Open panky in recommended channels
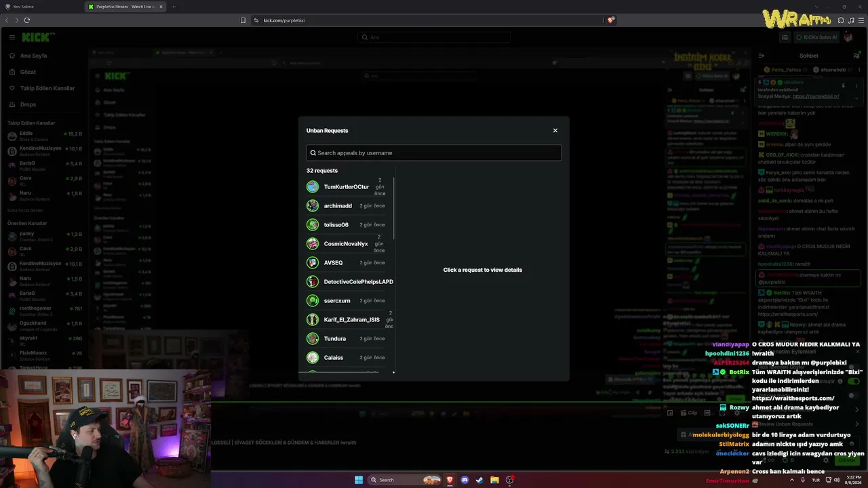 click(45, 235)
